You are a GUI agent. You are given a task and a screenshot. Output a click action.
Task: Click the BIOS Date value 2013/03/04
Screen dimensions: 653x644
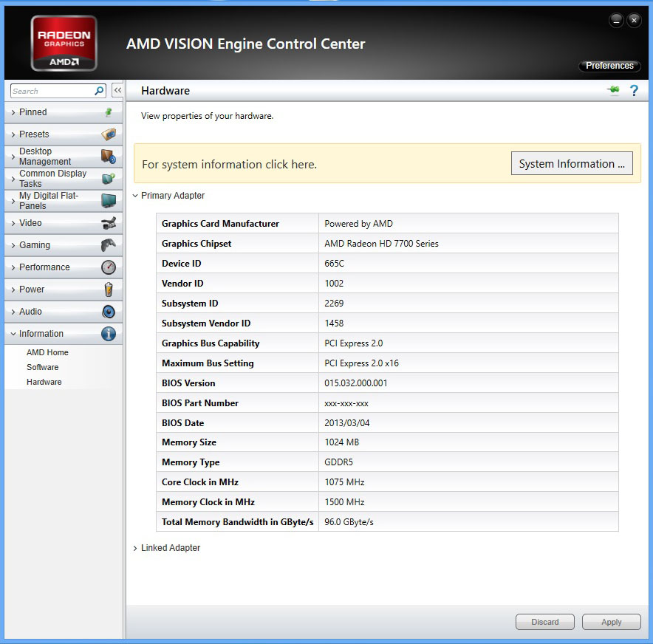(x=346, y=423)
